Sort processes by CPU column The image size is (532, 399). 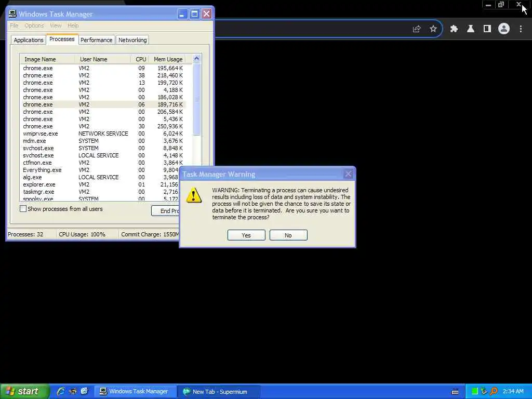point(140,59)
